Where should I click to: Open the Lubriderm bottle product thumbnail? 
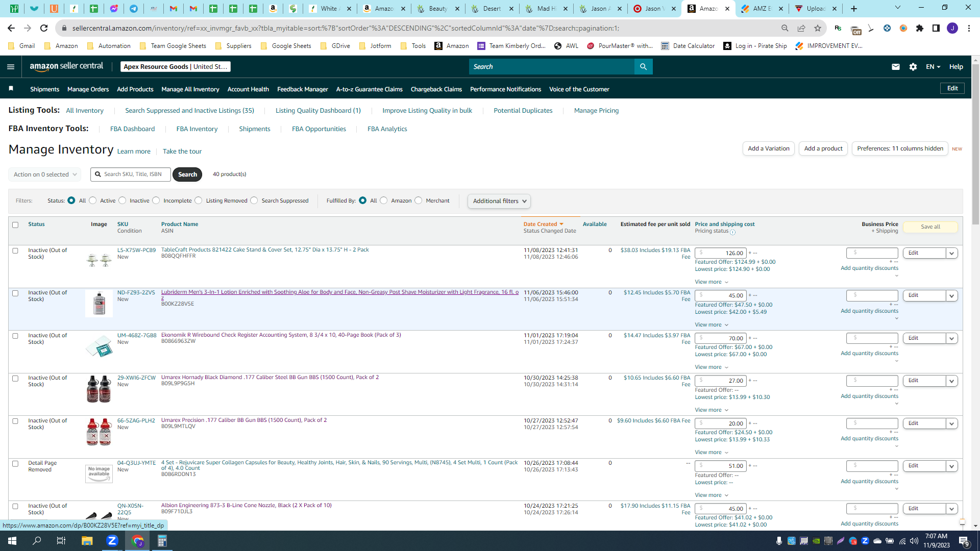tap(99, 304)
